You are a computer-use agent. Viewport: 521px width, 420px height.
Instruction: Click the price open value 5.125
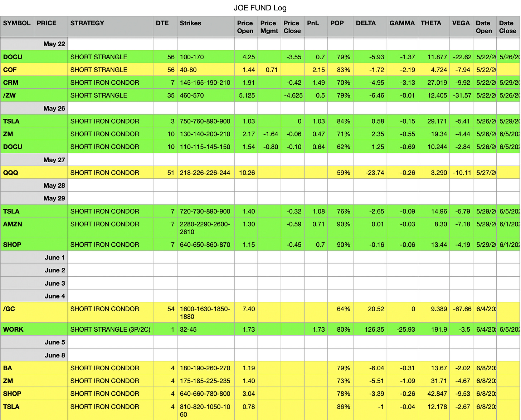247,95
